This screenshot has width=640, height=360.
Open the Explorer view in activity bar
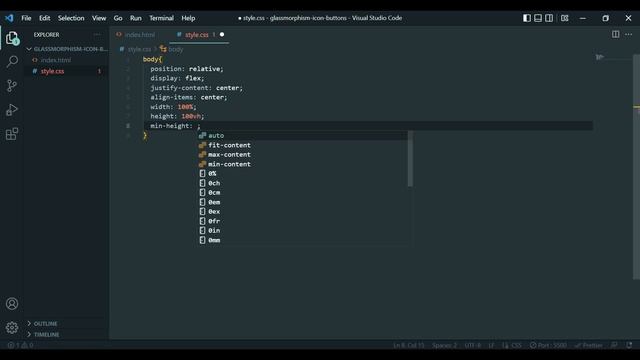(12, 38)
